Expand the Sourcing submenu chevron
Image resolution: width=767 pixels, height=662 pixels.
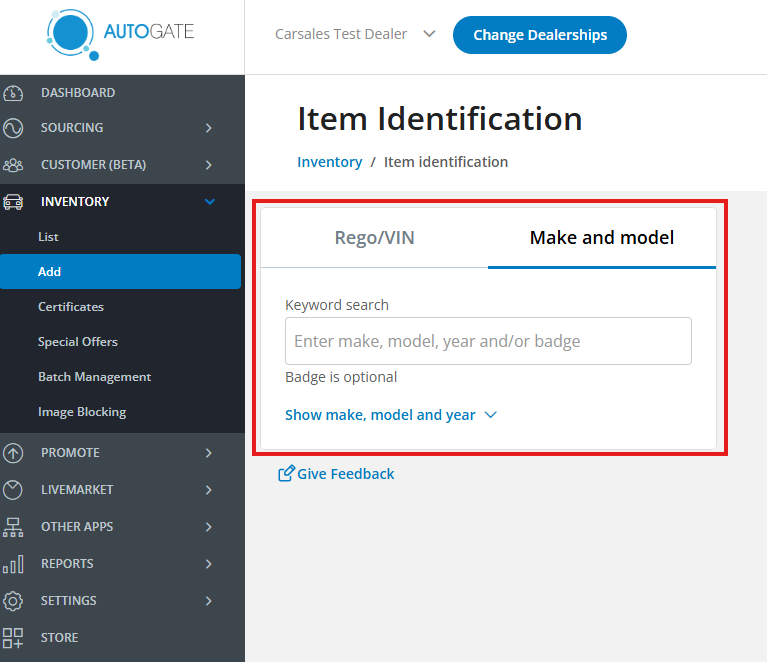click(209, 128)
